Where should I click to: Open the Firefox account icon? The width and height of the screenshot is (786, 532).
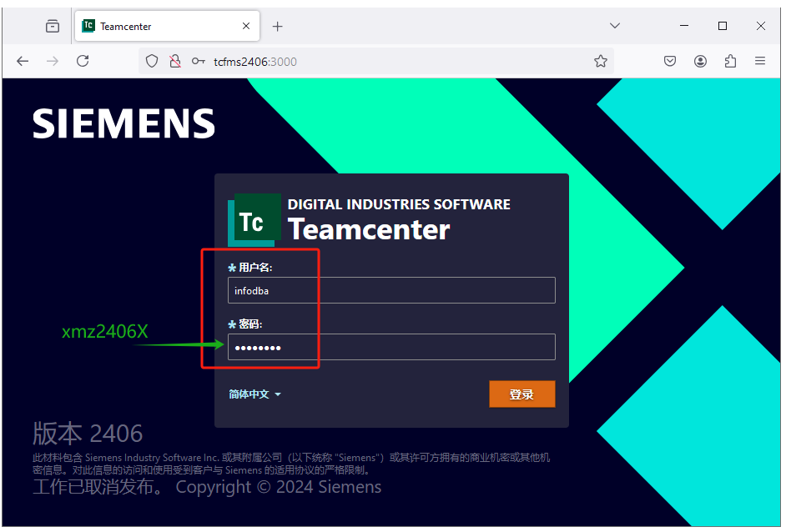(700, 61)
